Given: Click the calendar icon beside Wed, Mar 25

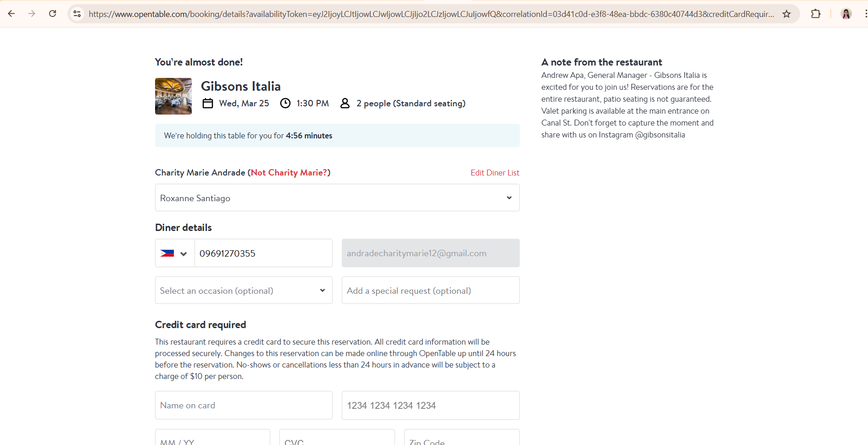Looking at the screenshot, I should [208, 104].
